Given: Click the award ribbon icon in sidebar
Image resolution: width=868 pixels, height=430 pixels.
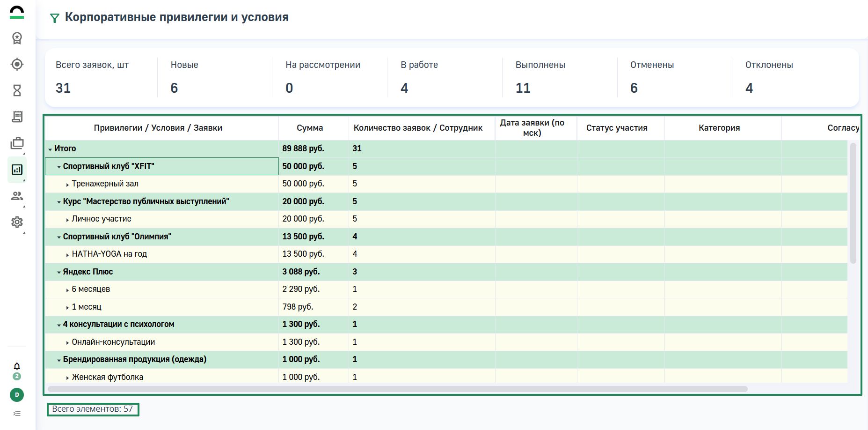Looking at the screenshot, I should point(17,38).
